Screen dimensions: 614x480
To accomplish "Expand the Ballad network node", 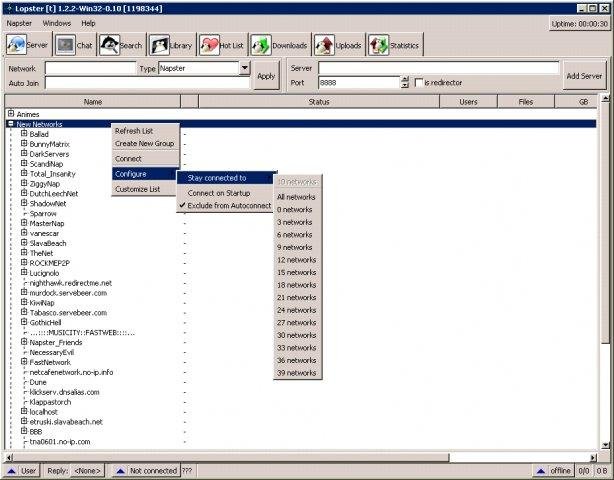I will (24, 134).
